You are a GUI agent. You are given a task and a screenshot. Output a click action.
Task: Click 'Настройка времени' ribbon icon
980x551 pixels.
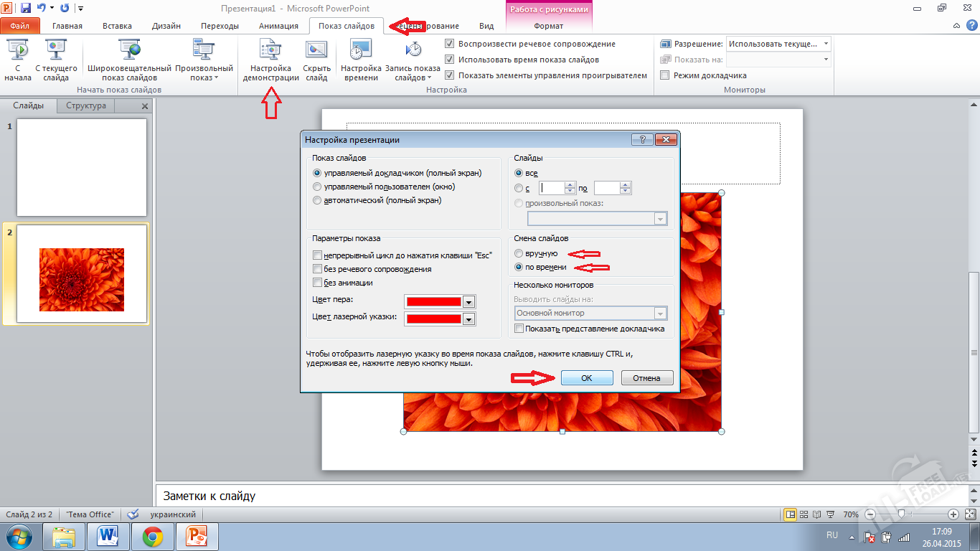pyautogui.click(x=360, y=50)
